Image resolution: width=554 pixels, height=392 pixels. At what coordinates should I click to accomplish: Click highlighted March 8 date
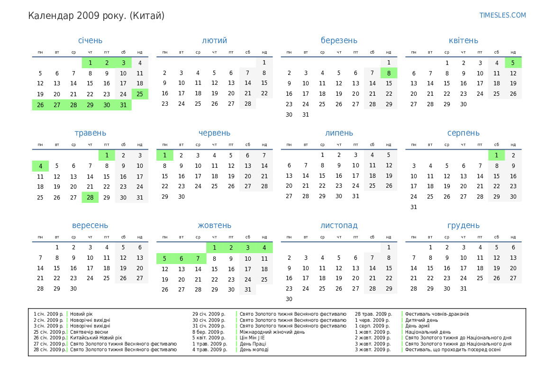[x=389, y=73]
